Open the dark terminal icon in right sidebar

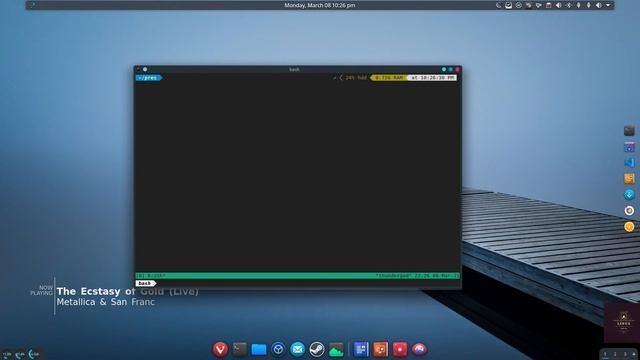[x=629, y=131]
